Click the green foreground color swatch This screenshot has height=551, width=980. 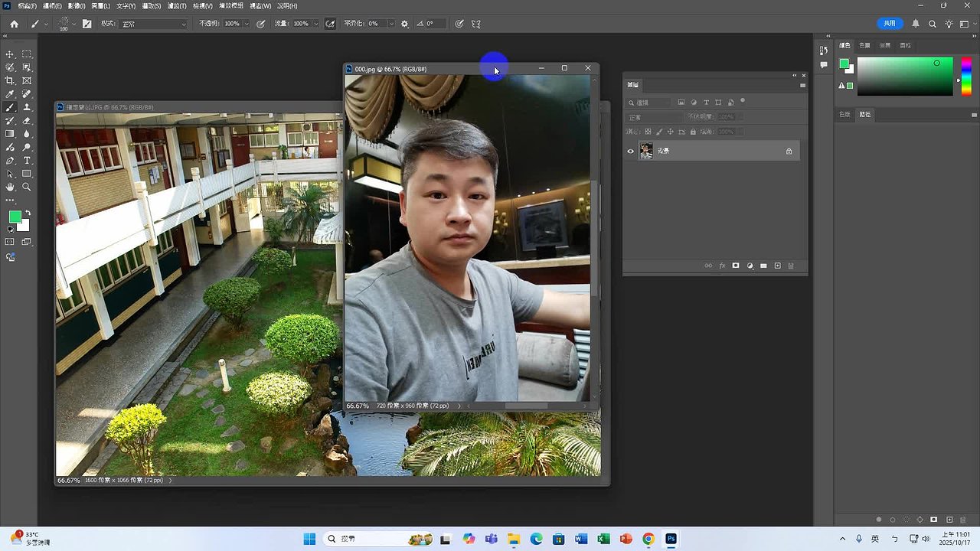(15, 217)
